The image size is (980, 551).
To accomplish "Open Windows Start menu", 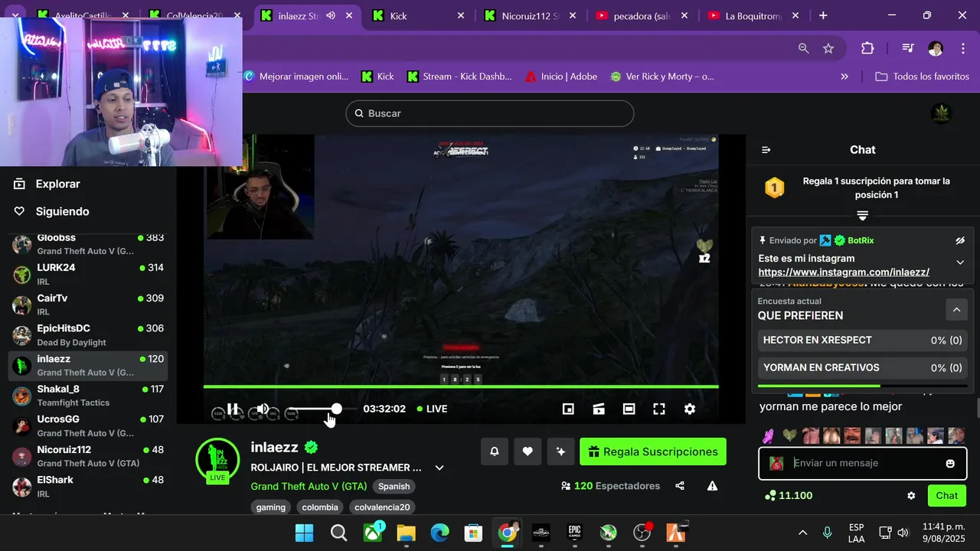I will coord(304,533).
